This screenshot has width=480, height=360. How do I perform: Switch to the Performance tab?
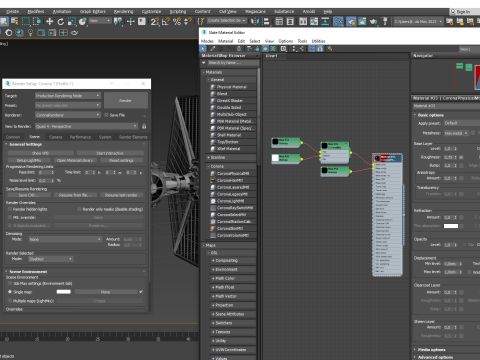[x=80, y=137]
